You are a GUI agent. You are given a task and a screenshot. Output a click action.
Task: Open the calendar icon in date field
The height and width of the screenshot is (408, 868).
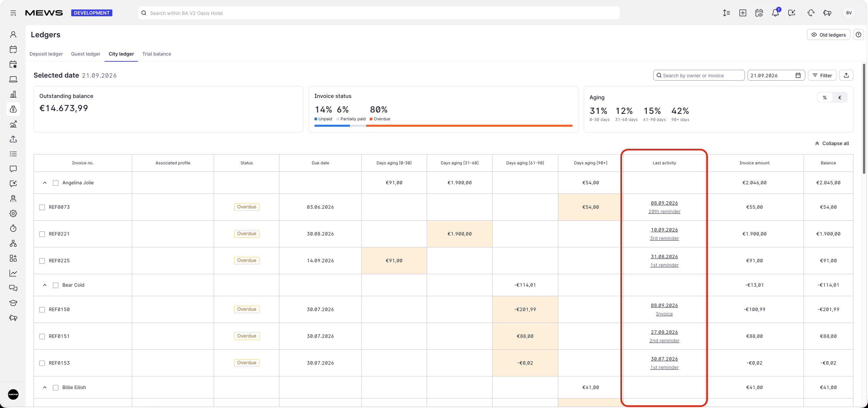[x=798, y=75]
